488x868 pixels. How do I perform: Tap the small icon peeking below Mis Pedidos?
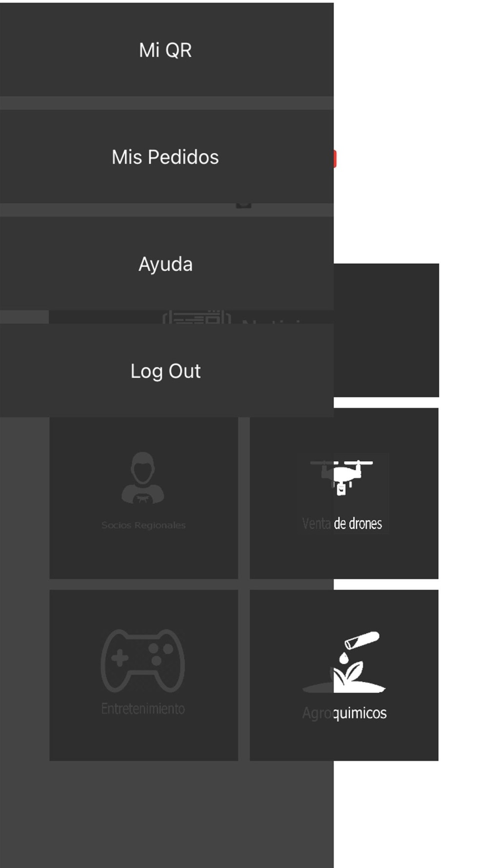click(244, 205)
